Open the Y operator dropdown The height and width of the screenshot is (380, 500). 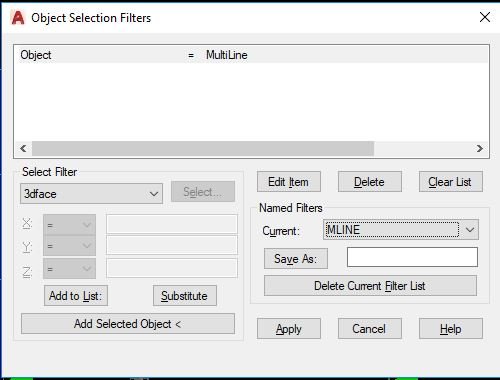coord(69,246)
